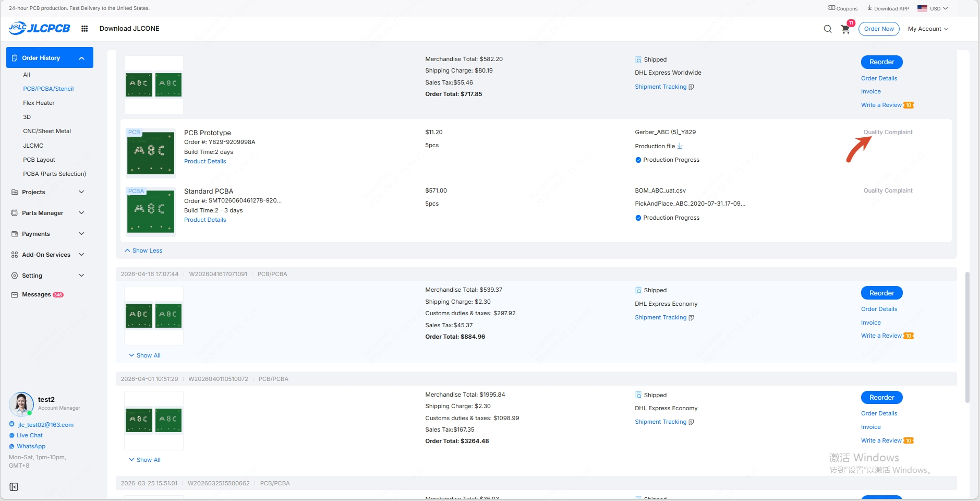
Task: Click Quality Complaint for PCB Prototype
Action: 888,132
